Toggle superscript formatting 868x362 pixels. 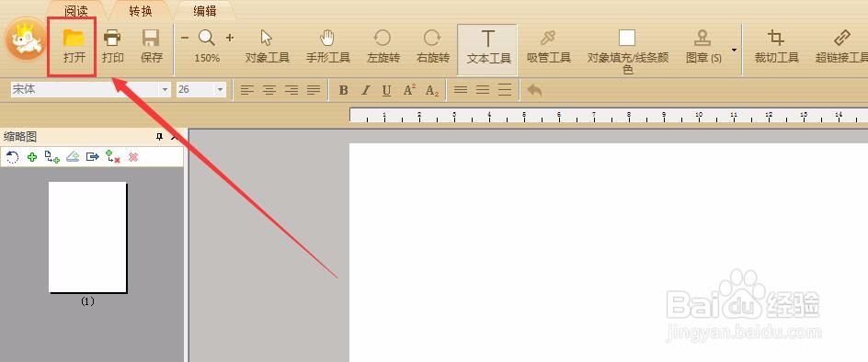pyautogui.click(x=409, y=90)
